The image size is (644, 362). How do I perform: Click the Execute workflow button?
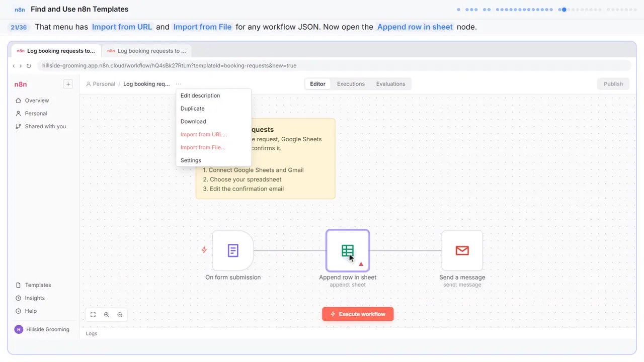358,314
